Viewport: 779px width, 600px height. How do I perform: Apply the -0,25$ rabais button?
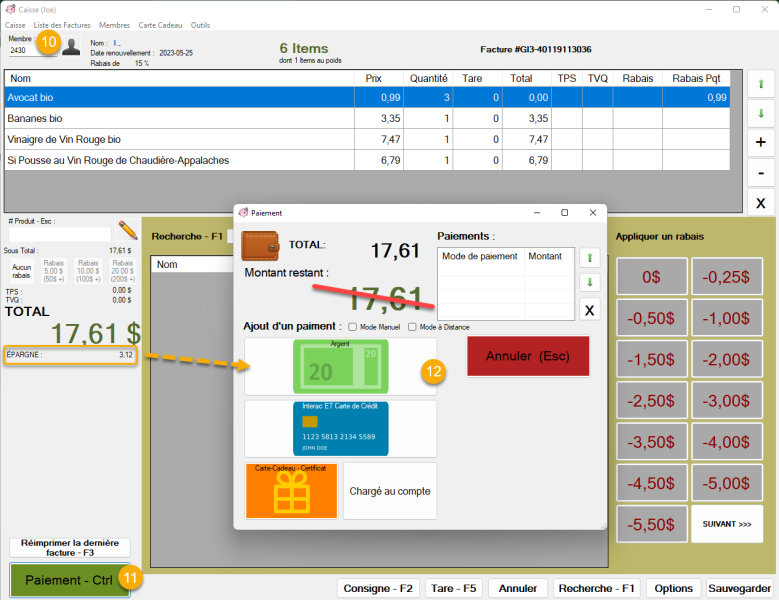coord(726,277)
